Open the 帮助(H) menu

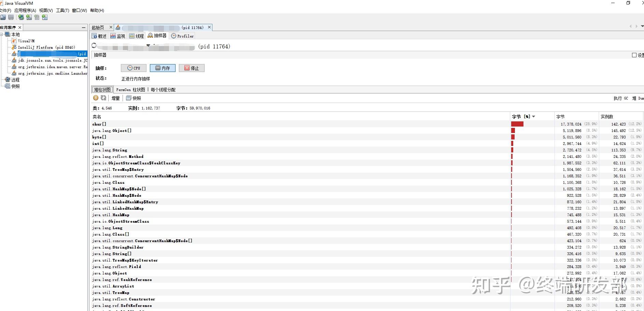click(97, 11)
